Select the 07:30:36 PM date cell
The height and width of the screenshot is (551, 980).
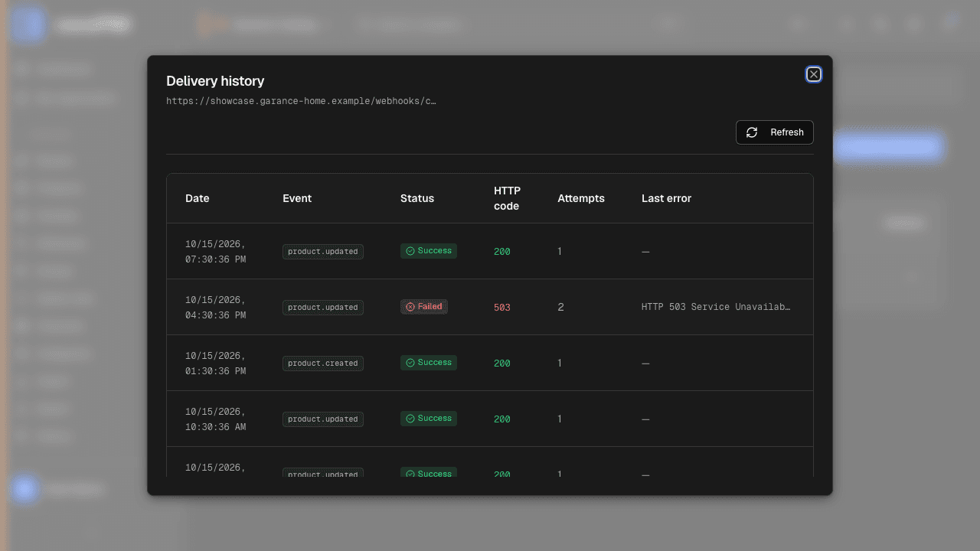[216, 252]
